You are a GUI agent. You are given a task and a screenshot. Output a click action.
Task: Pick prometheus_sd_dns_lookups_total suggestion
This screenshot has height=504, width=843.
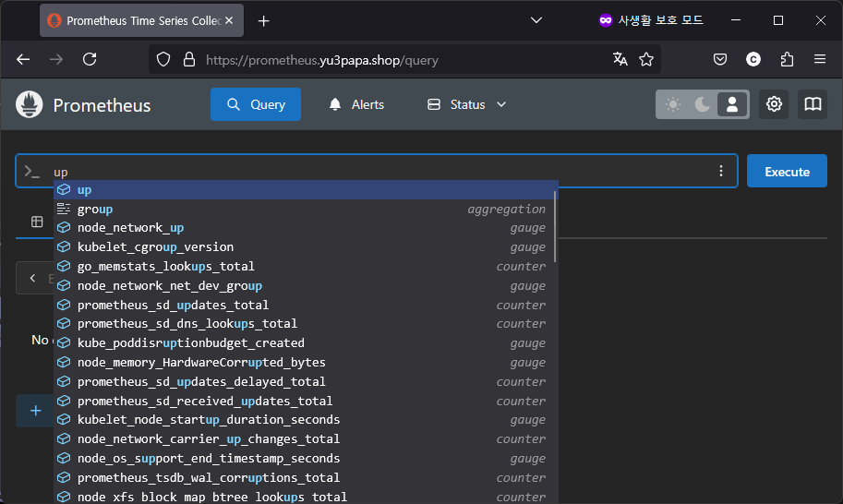tap(306, 324)
